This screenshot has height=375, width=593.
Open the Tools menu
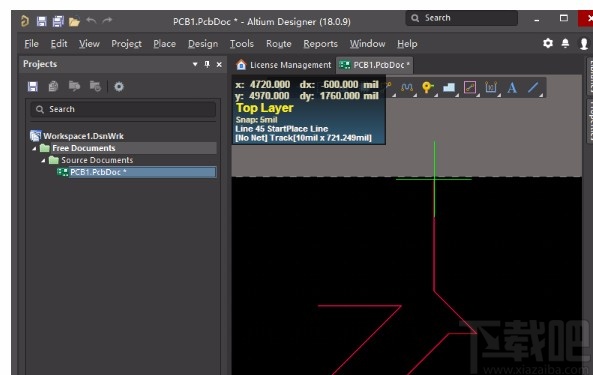(242, 44)
